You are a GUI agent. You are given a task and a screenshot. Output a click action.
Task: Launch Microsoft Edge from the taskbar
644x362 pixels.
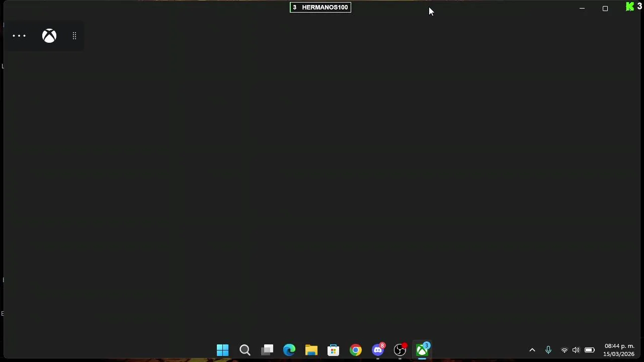289,350
